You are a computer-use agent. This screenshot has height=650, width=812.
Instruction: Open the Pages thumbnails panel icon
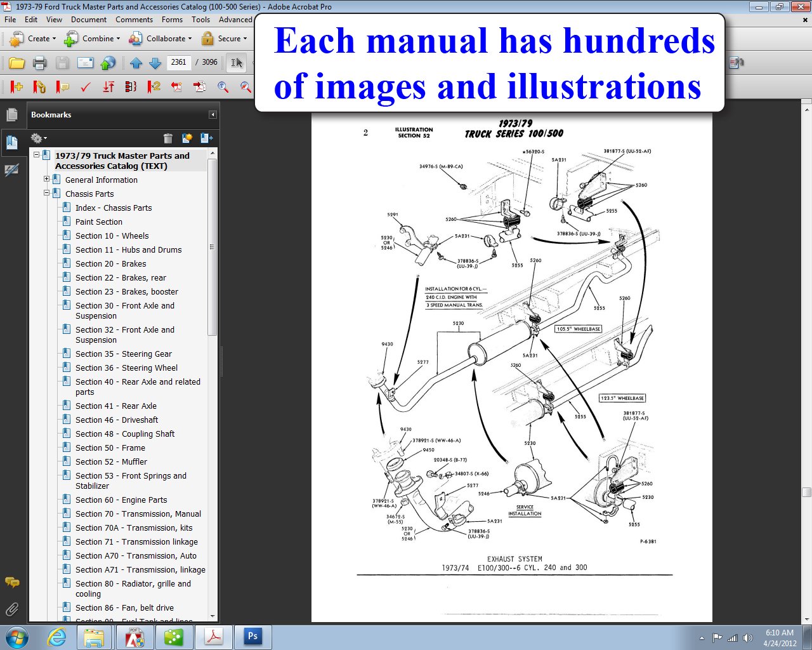(x=11, y=115)
